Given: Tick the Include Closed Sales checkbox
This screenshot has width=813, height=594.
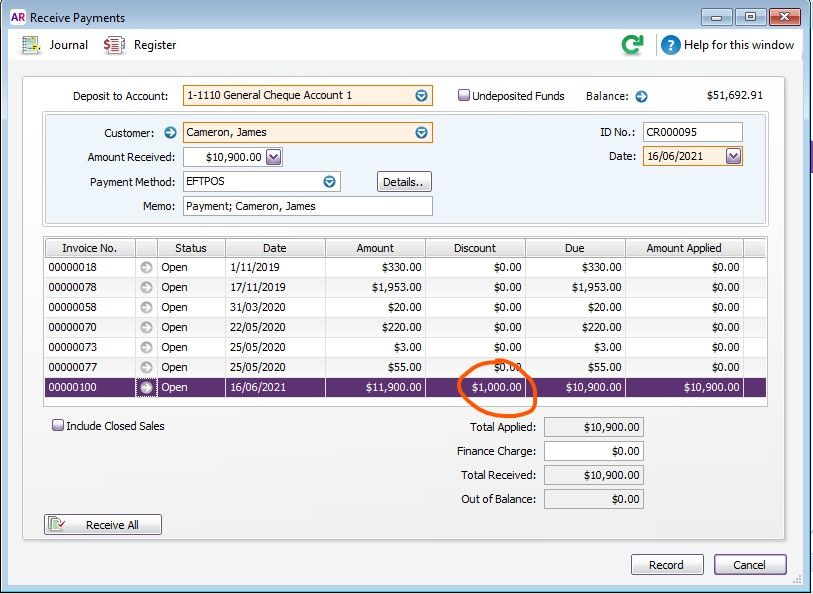Looking at the screenshot, I should point(58,425).
